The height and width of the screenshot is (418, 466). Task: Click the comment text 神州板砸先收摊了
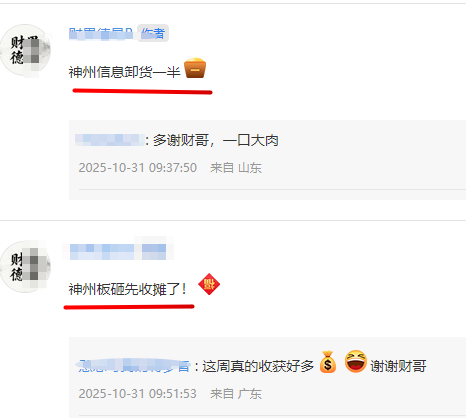127,289
